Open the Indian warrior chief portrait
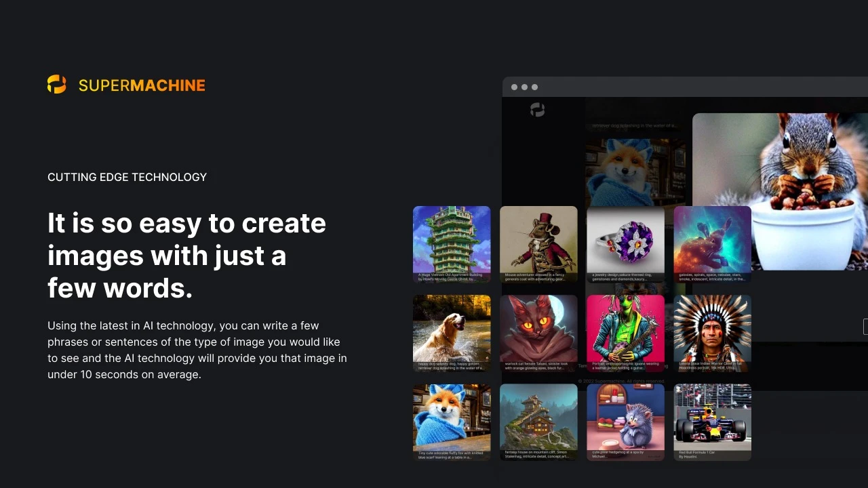The height and width of the screenshot is (488, 868). pyautogui.click(x=712, y=333)
